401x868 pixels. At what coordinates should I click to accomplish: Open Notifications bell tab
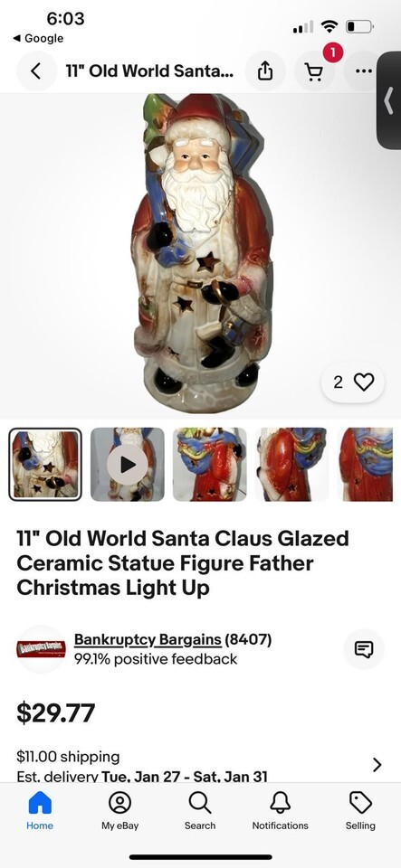click(281, 810)
